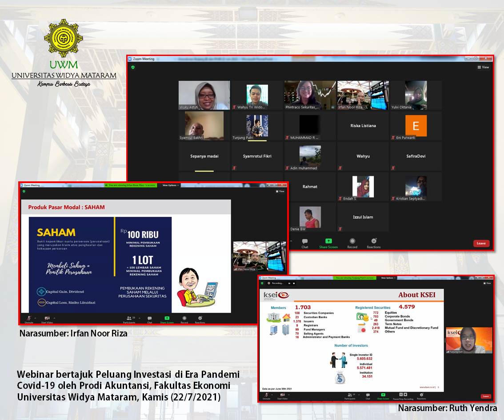This screenshot has height=420, width=504.
Task: Unmute microphone in the KSEI presentation window
Action: (x=266, y=396)
